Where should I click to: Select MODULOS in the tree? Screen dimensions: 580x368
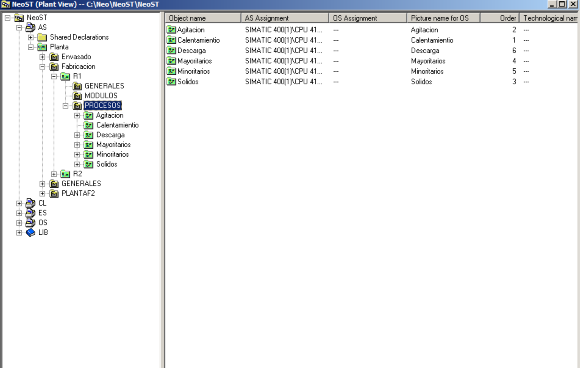101,96
